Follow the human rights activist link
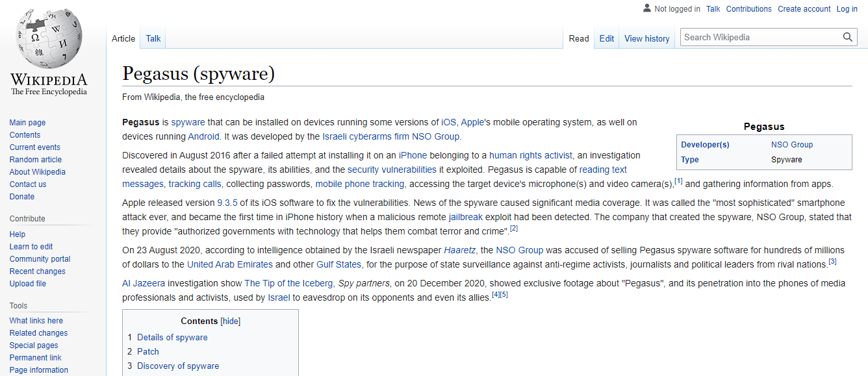This screenshot has height=376, width=868. point(531,155)
